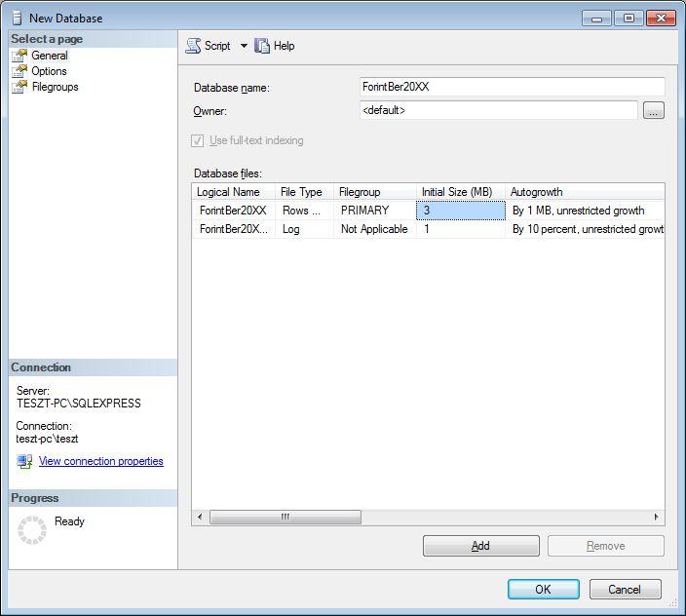This screenshot has height=616, width=686.
Task: Open View connection properties link
Action: (101, 461)
